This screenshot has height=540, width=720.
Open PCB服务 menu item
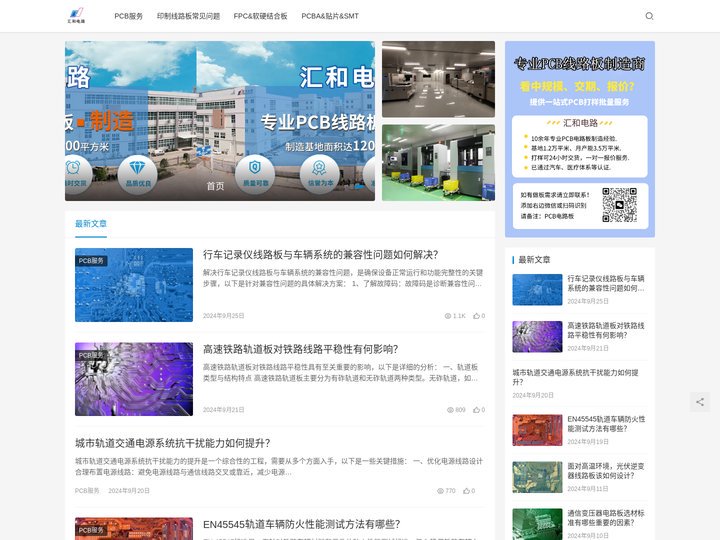(129, 16)
